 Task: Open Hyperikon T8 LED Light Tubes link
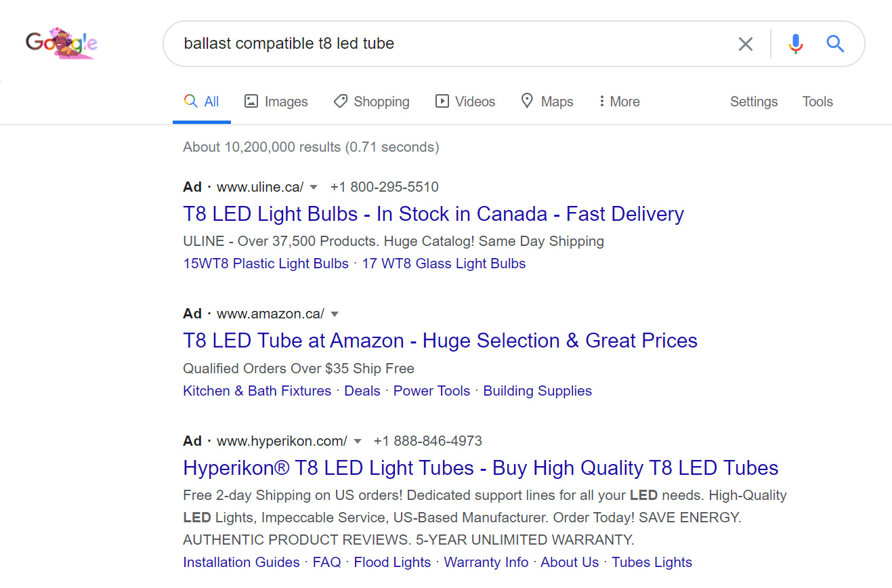pyautogui.click(x=481, y=468)
